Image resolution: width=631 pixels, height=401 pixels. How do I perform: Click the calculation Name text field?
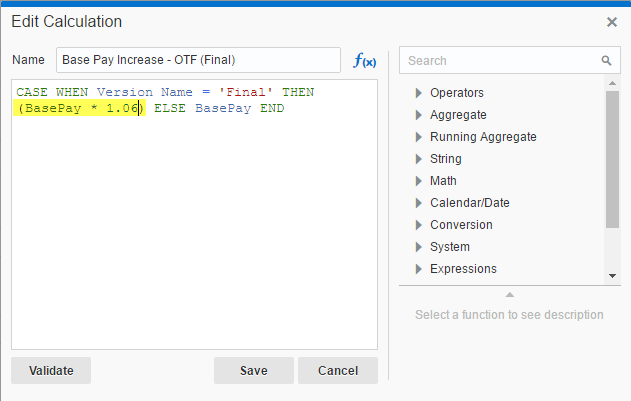point(198,60)
